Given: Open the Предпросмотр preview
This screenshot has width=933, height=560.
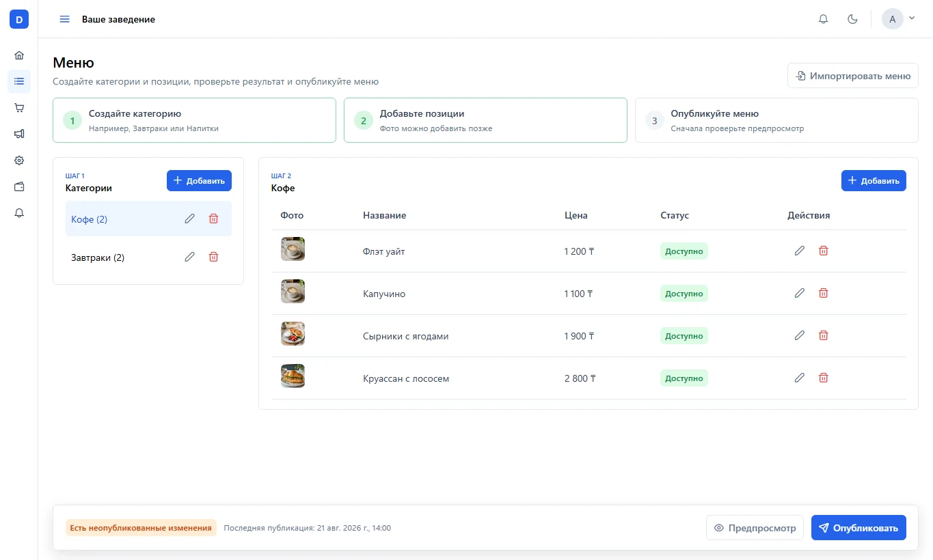Looking at the screenshot, I should 755,528.
